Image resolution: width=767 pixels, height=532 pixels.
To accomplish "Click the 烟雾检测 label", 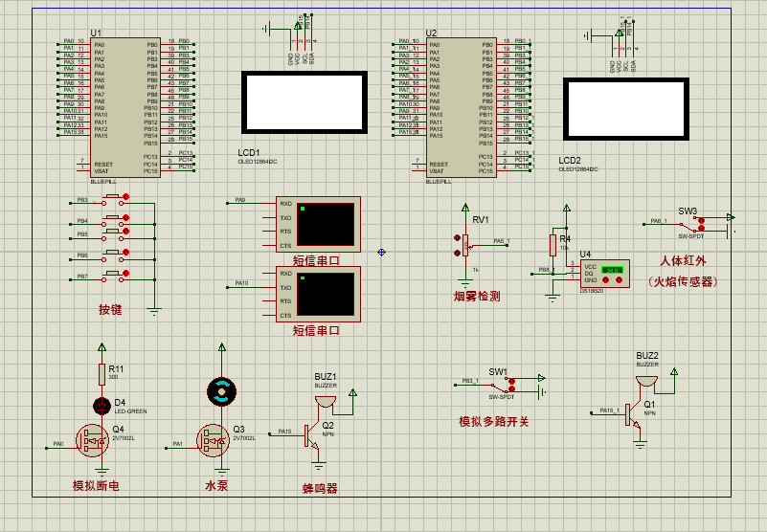I will (x=477, y=297).
